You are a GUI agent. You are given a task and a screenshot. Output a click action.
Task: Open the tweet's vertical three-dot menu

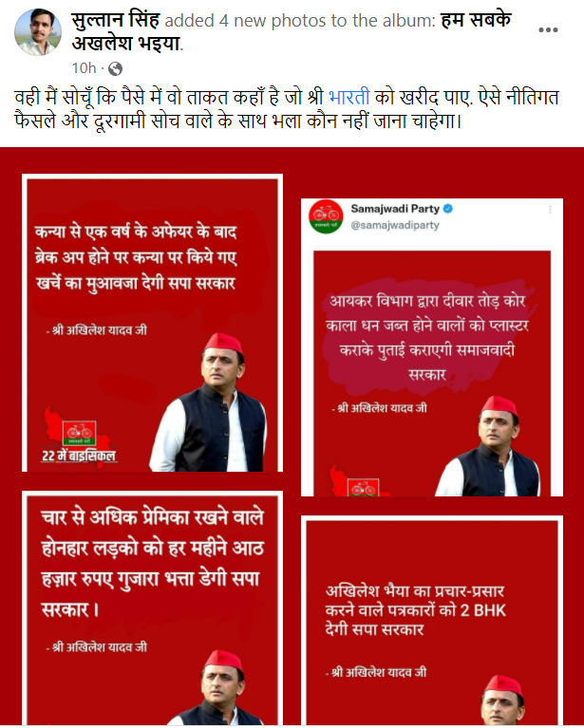(x=550, y=210)
